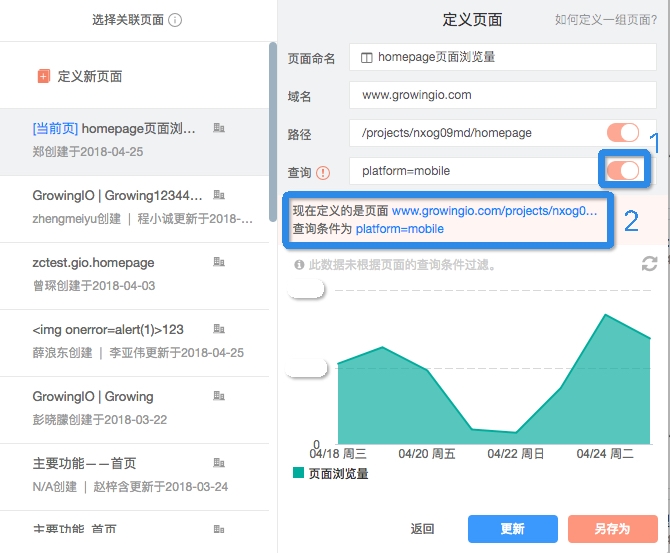Click the 页面浏览量 legend color swatch
The height and width of the screenshot is (553, 670).
click(298, 473)
